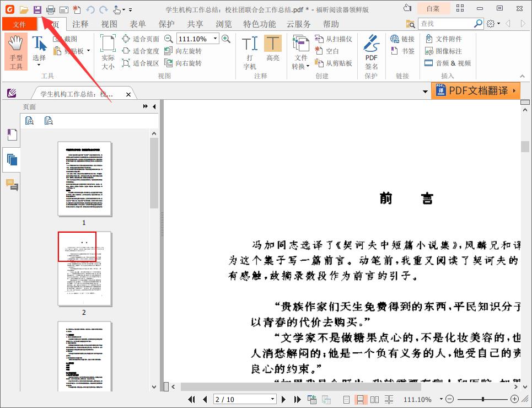
Task: Toggle single page view mode
Action: 346,399
